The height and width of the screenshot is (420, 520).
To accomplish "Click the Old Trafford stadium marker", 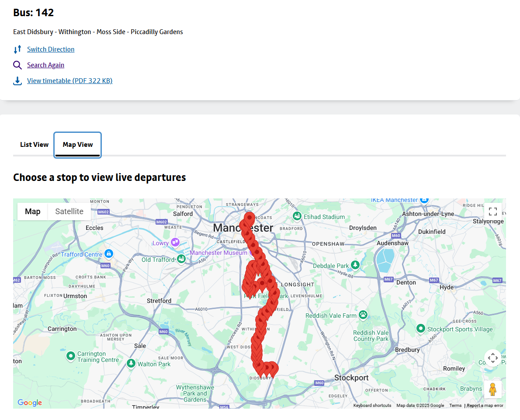I will (x=181, y=259).
